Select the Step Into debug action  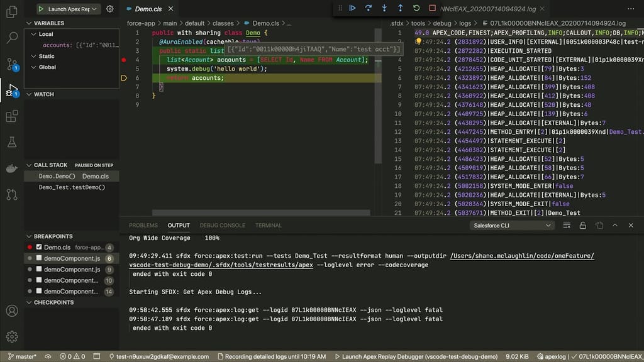click(x=385, y=8)
